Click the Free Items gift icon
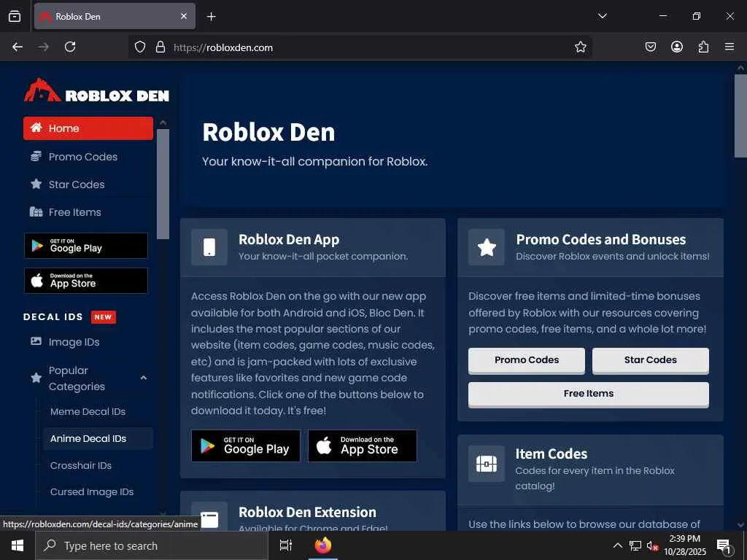 point(36,212)
